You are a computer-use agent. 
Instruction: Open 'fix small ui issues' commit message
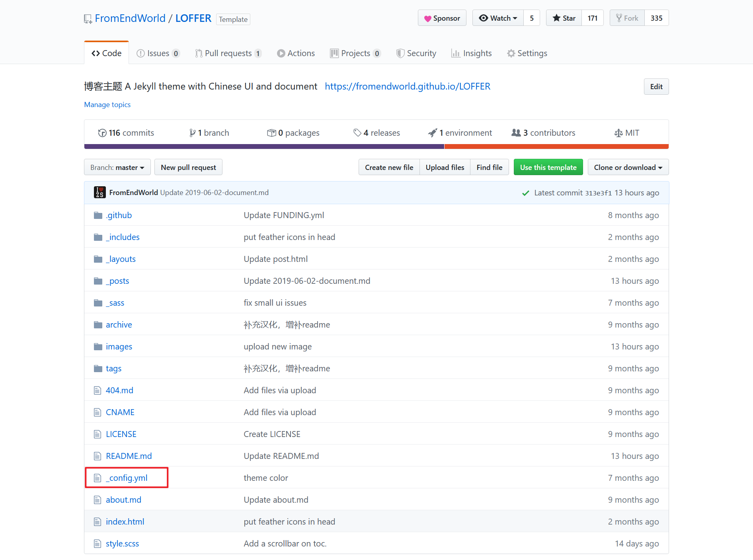click(x=275, y=303)
